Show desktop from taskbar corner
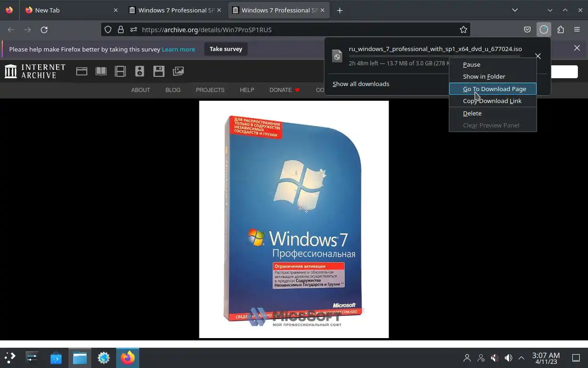Viewport: 588px width, 368px height. [x=576, y=358]
